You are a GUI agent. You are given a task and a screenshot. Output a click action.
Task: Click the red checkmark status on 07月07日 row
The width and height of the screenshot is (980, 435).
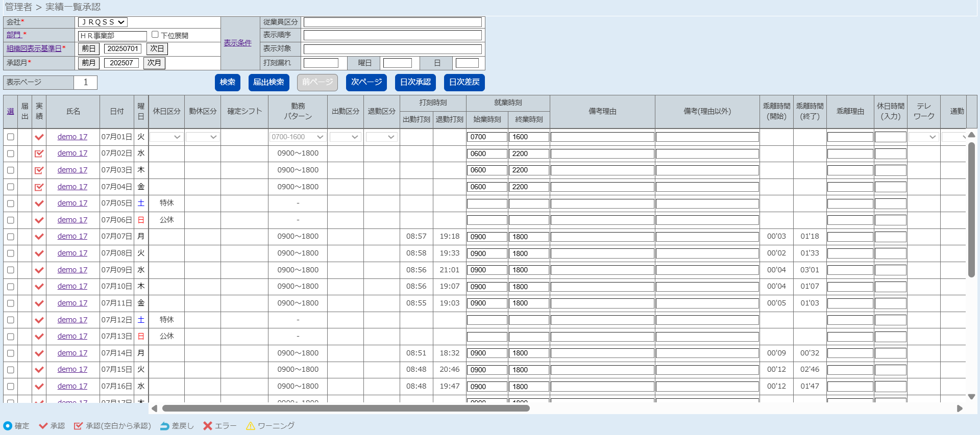(x=39, y=237)
